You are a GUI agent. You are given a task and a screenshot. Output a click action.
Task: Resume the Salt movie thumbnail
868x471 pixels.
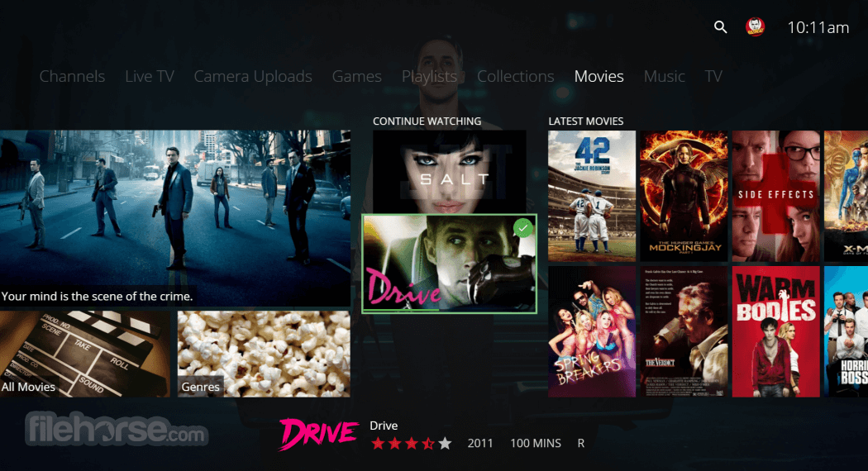(450, 172)
